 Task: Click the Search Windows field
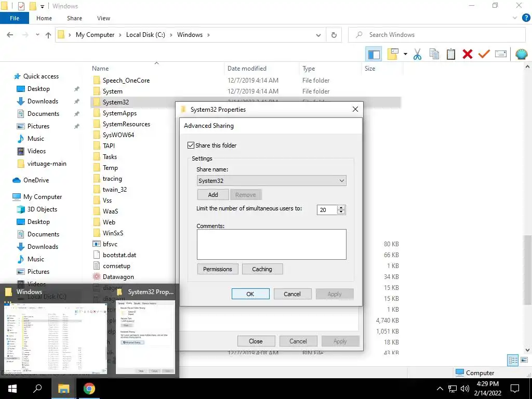click(436, 35)
